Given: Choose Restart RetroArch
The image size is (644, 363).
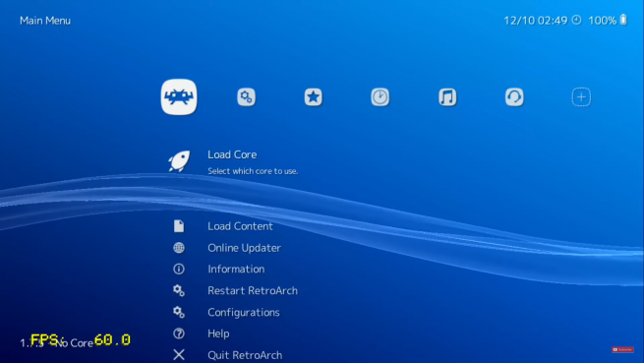Looking at the screenshot, I should (253, 290).
